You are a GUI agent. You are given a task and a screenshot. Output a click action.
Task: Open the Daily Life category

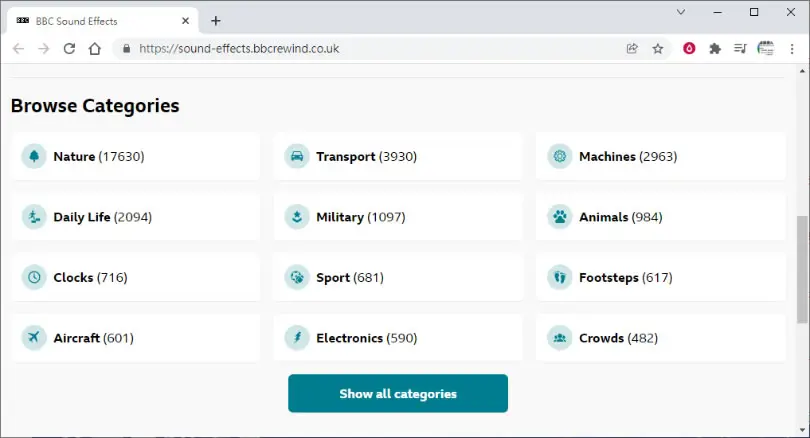tap(136, 217)
